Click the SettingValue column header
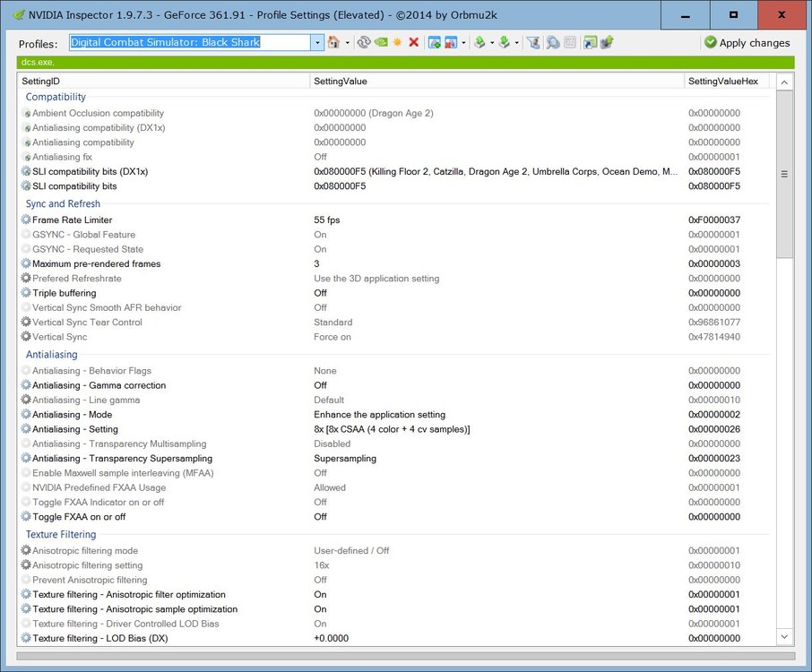Image resolution: width=812 pixels, height=672 pixels. (x=497, y=82)
